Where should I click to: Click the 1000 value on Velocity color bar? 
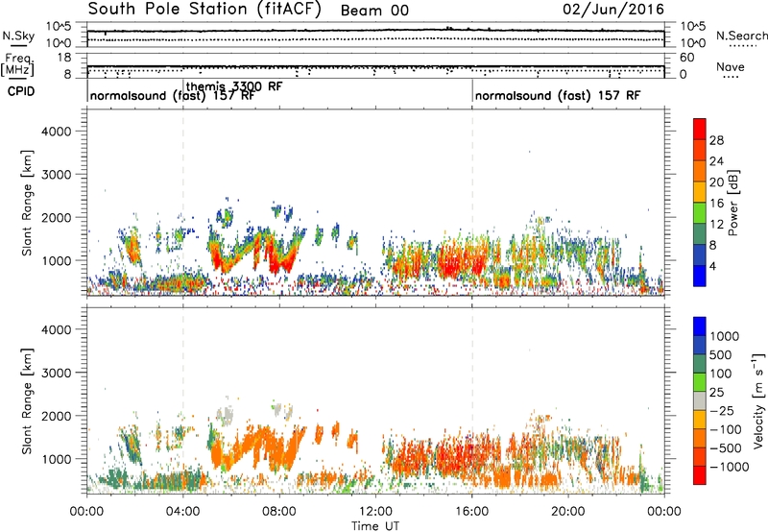(725, 336)
